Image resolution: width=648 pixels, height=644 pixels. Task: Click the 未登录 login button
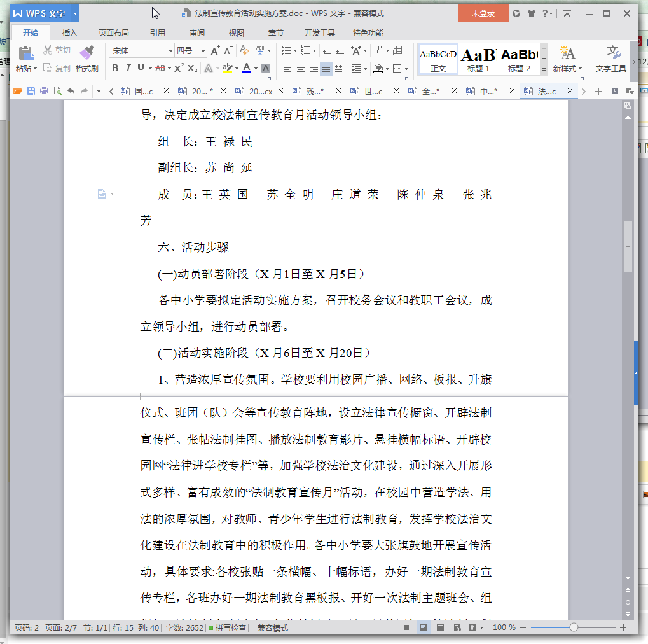coord(483,13)
